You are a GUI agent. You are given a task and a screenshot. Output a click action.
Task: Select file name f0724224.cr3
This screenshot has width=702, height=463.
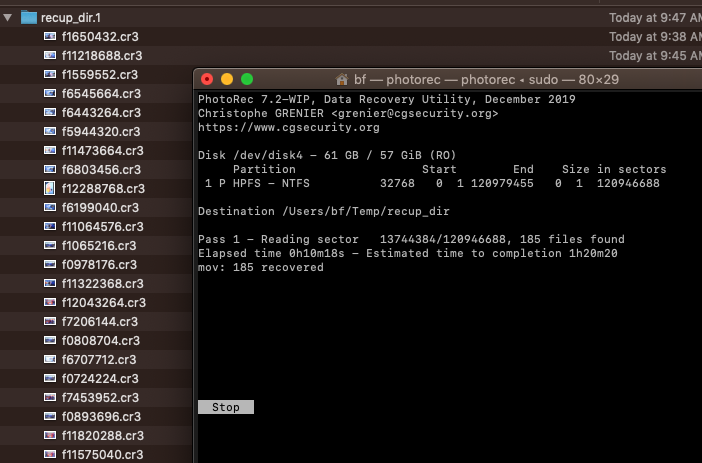click(x=100, y=379)
